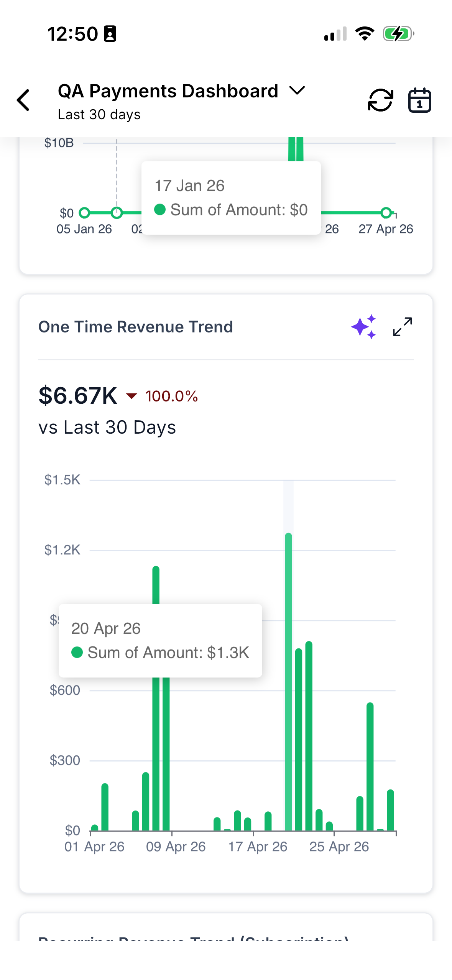Viewport: 452px width, 980px height.
Task: Select the QA Payments Dashboard title
Action: pos(168,91)
